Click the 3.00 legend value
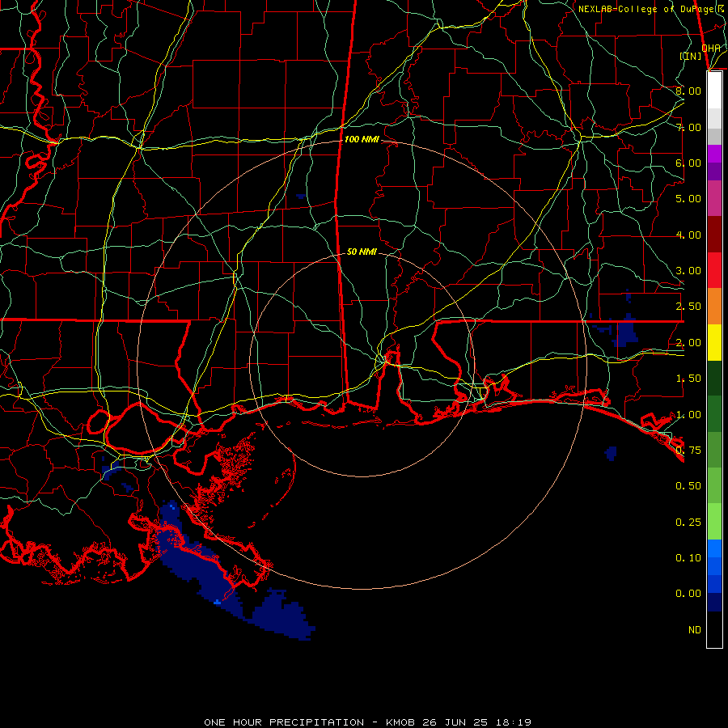Image resolution: width=728 pixels, height=728 pixels. pyautogui.click(x=688, y=271)
